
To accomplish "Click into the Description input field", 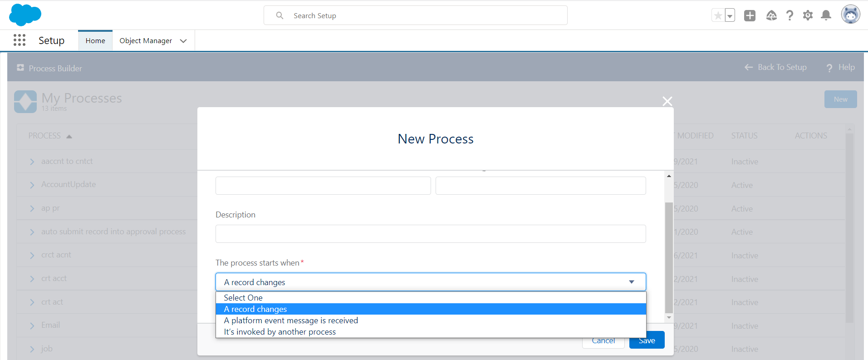I will click(430, 234).
